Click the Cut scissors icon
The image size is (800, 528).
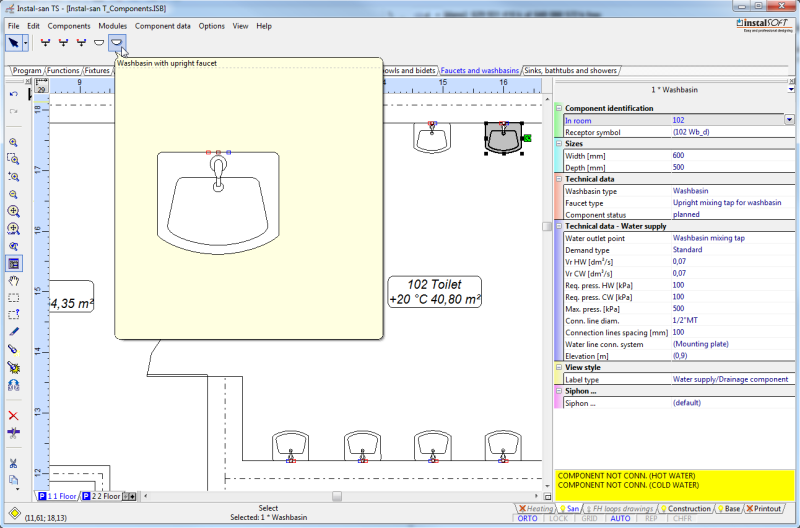(x=14, y=463)
